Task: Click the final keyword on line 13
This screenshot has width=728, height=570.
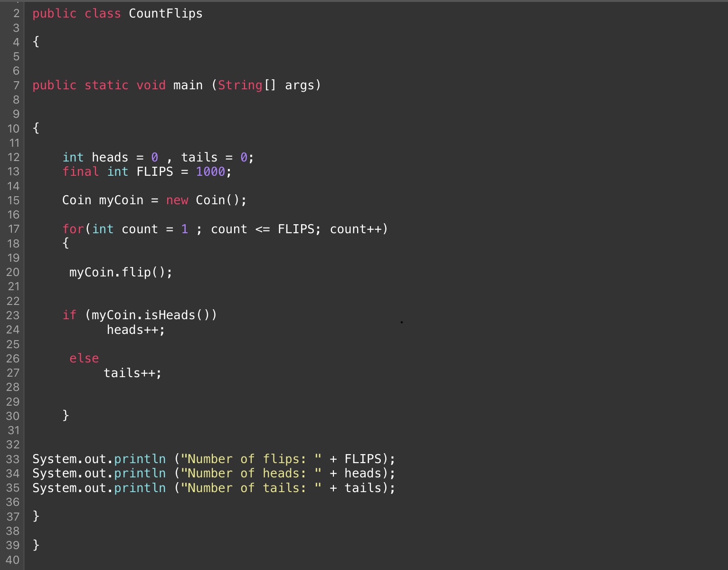Action: coord(80,171)
